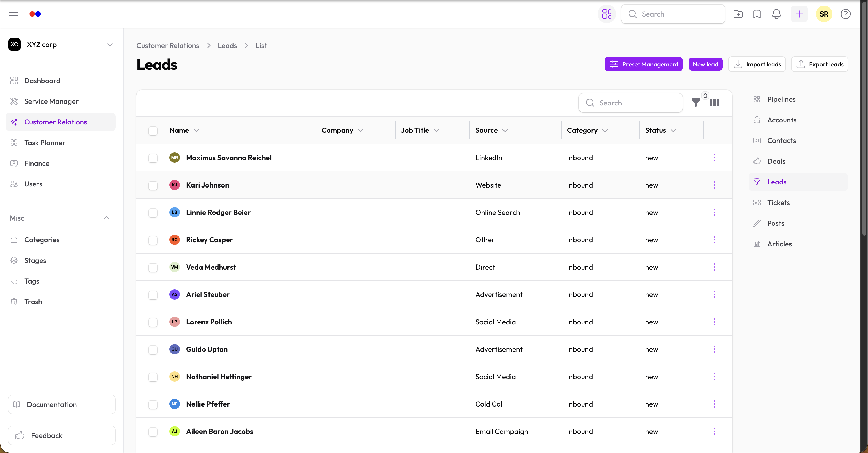
Task: Open the Name column sort dropdown
Action: coord(196,131)
